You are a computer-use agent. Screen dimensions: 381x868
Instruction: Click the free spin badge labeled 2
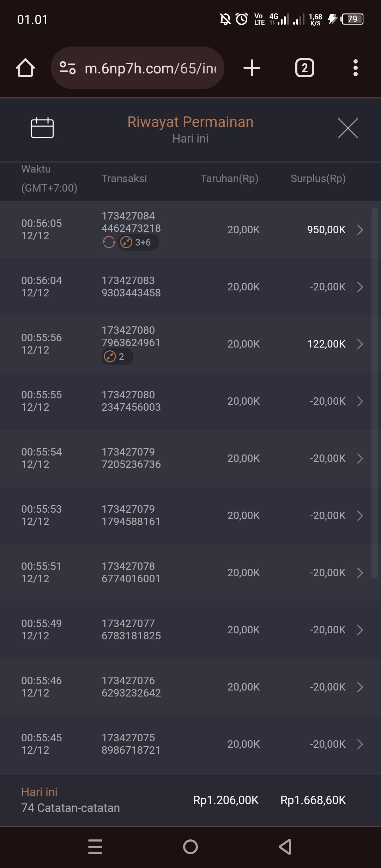coord(117,357)
